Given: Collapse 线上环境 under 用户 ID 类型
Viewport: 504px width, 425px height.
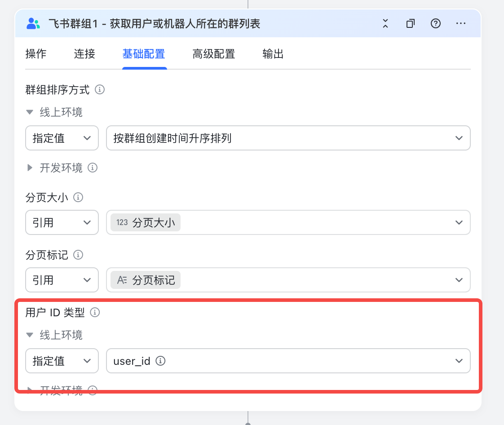Looking at the screenshot, I should (30, 335).
